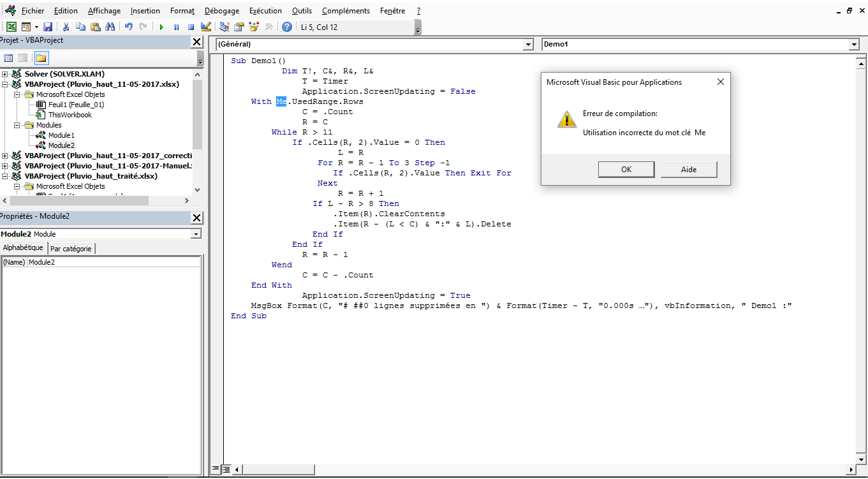Open the Débogage menu

point(222,11)
